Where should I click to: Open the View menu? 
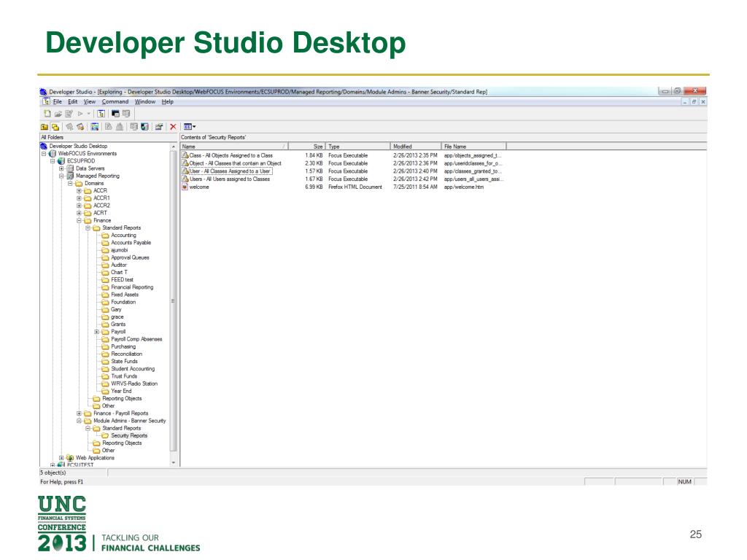pyautogui.click(x=90, y=102)
